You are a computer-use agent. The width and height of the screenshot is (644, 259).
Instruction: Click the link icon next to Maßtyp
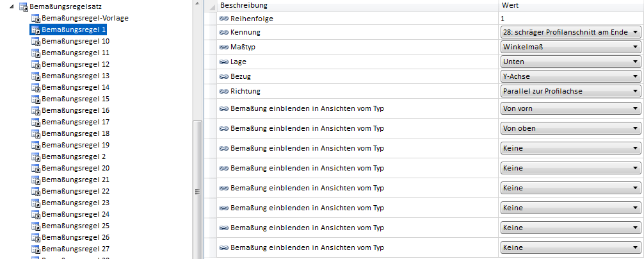coord(224,47)
